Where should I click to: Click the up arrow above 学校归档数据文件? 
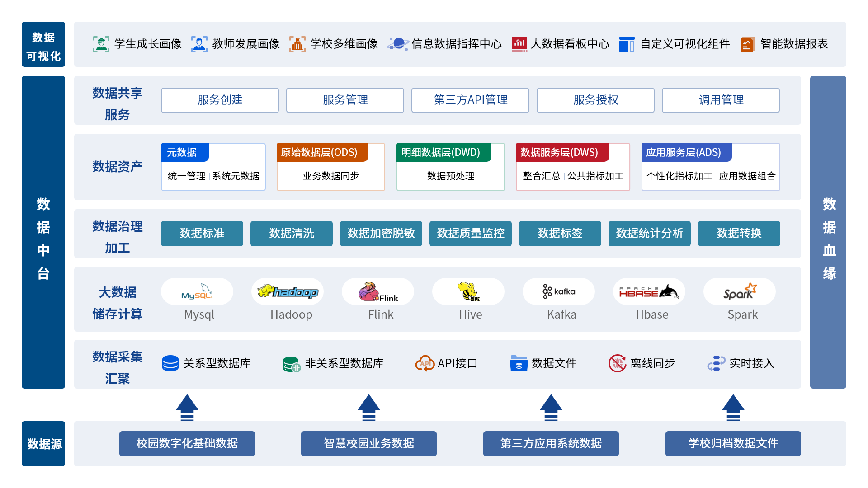[x=733, y=408]
